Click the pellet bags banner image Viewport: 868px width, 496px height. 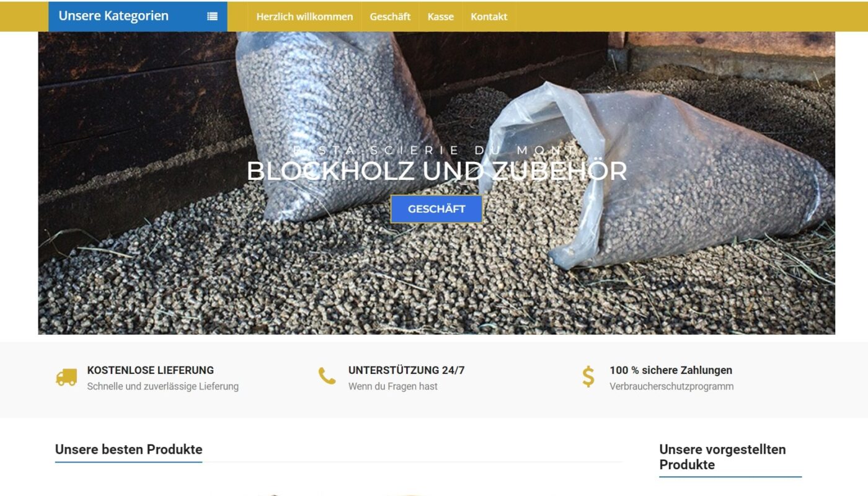click(436, 184)
